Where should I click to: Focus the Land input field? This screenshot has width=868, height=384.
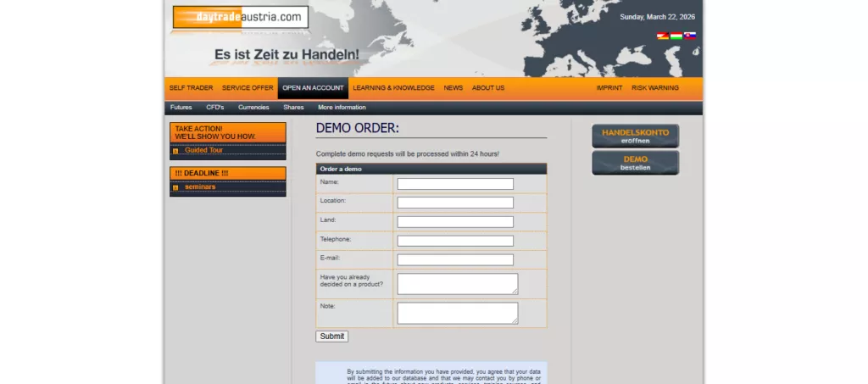coord(455,222)
